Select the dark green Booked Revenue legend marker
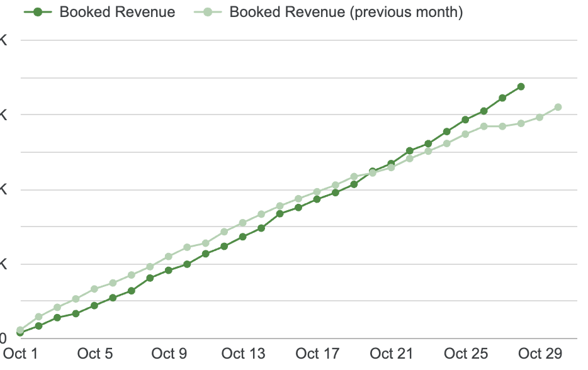The image size is (588, 370). pyautogui.click(x=38, y=11)
